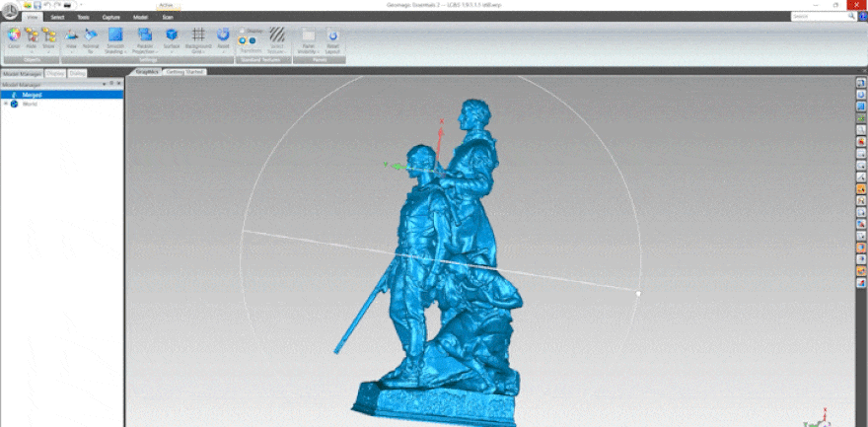Click the search magnifier icon in search box
868x427 pixels.
click(852, 17)
